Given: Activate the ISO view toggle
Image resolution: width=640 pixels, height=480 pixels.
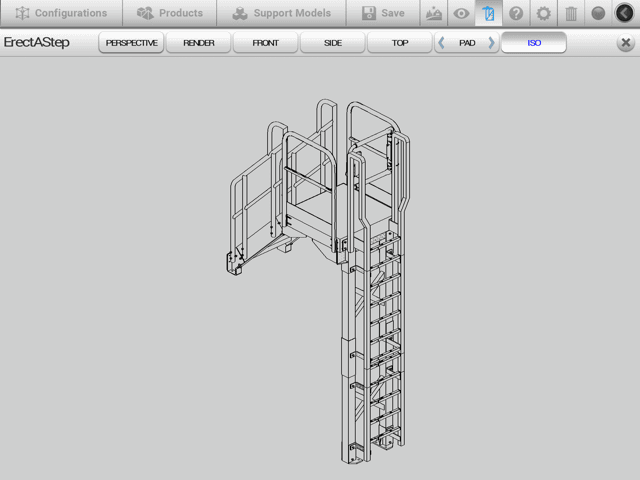Looking at the screenshot, I should pyautogui.click(x=534, y=43).
